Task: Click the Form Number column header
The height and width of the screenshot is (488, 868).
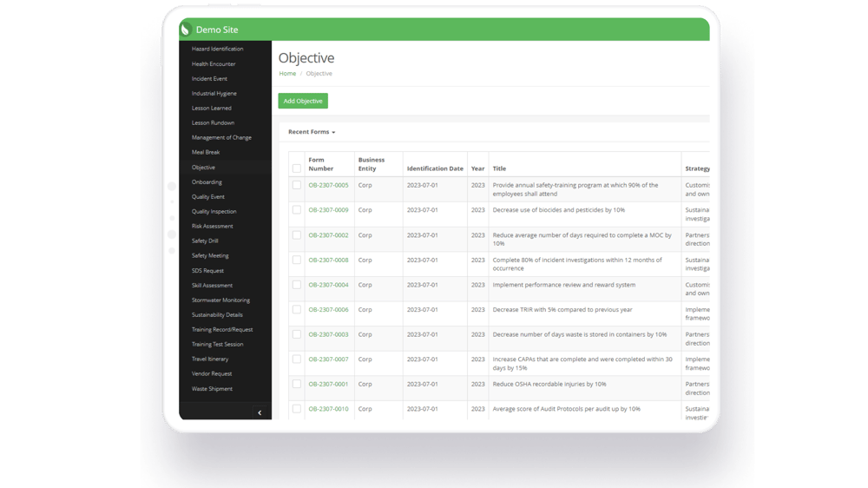Action: click(x=321, y=164)
